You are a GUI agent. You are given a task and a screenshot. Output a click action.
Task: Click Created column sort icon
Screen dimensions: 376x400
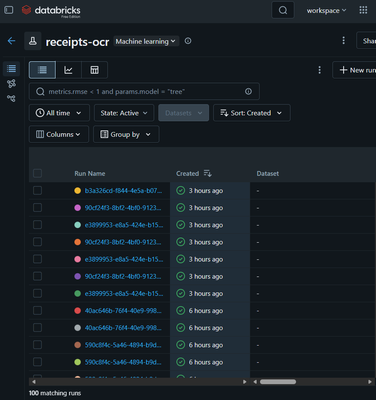tap(208, 173)
